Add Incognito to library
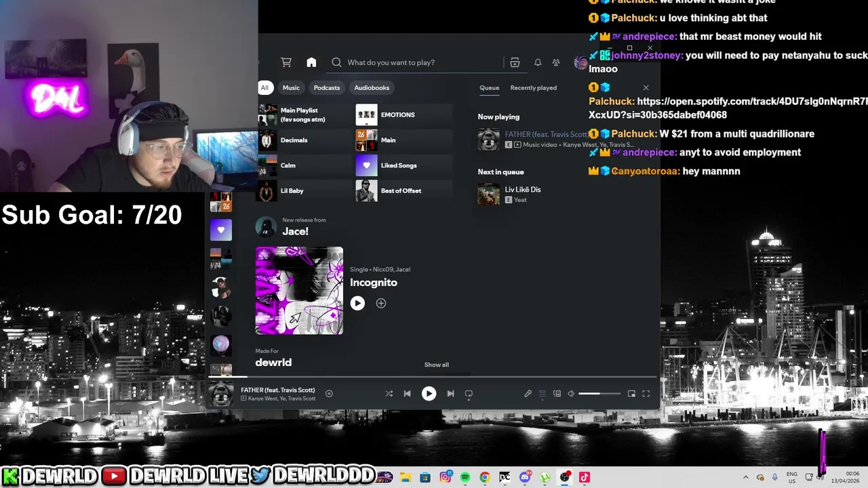Screen dimensions: 868x488 click(381, 303)
